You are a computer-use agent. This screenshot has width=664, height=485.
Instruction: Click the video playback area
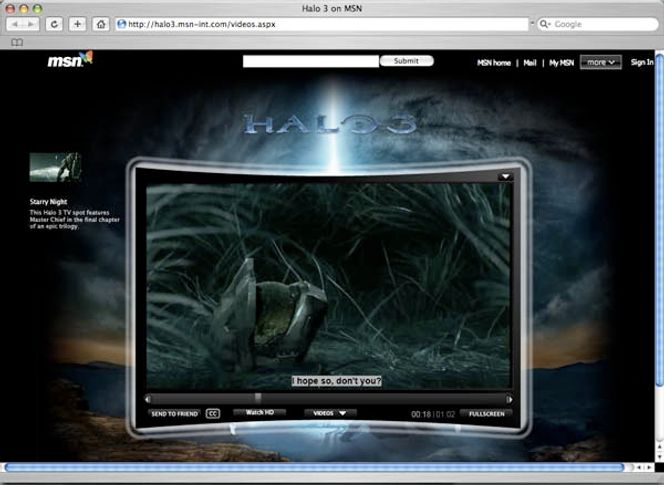pos(329,286)
